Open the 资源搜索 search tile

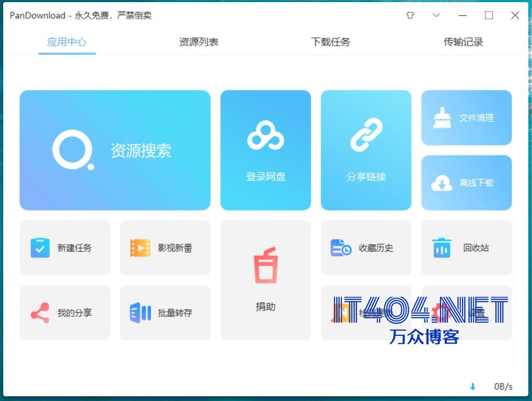pos(115,150)
